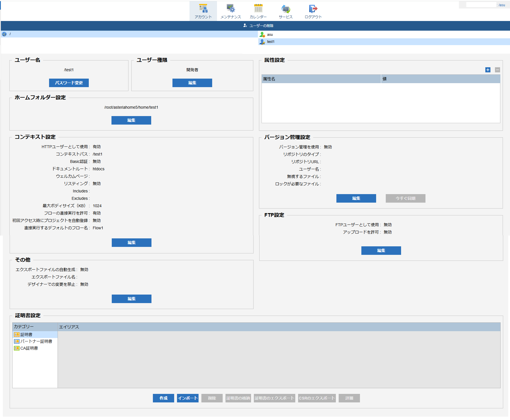
Task: Click the 削除 certificate button
Action: point(212,398)
